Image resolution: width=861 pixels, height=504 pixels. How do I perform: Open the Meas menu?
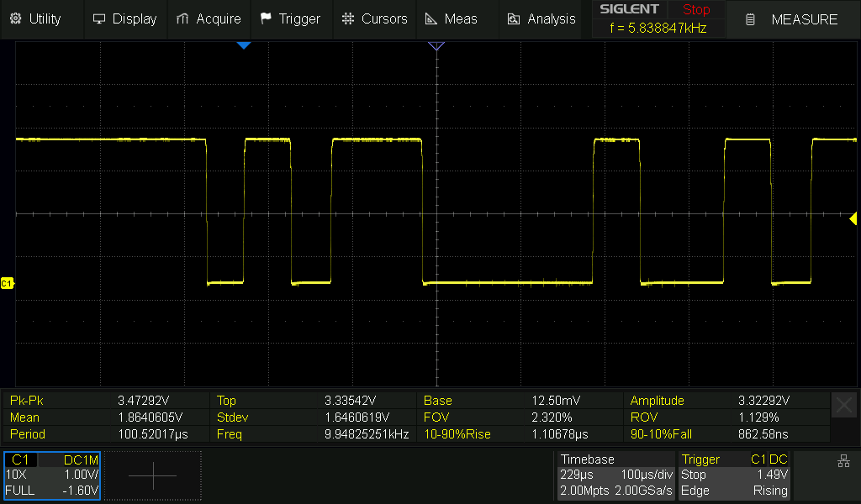[452, 18]
